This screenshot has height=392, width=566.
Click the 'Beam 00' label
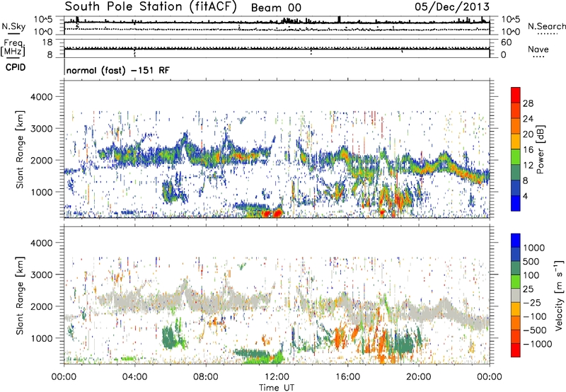[276, 8]
